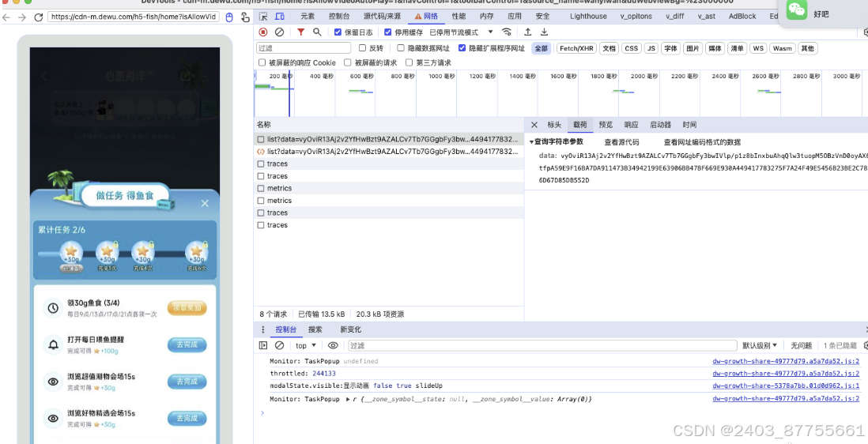Click the timeline overview at 200 毫秒
The image size is (868, 444).
[281, 76]
